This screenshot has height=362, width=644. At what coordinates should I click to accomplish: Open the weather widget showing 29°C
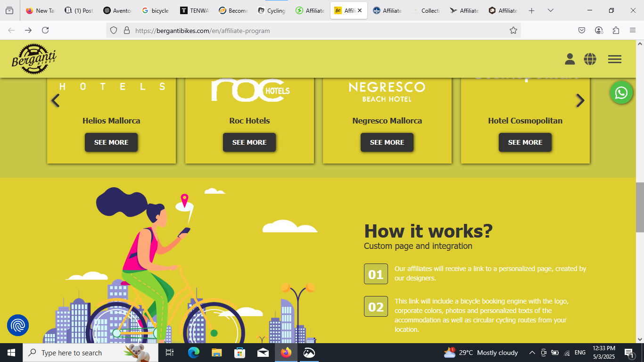(481, 353)
